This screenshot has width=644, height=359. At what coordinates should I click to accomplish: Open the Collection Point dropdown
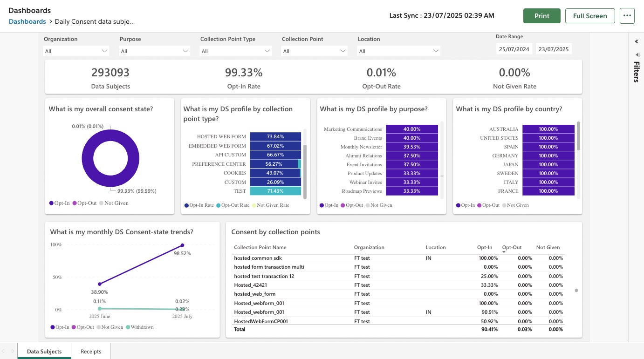pyautogui.click(x=315, y=50)
